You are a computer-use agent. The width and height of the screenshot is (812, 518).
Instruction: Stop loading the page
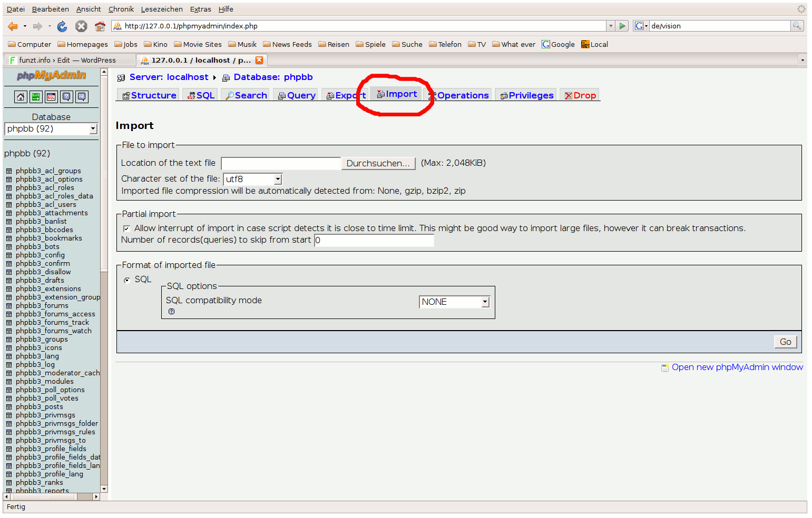[x=81, y=26]
